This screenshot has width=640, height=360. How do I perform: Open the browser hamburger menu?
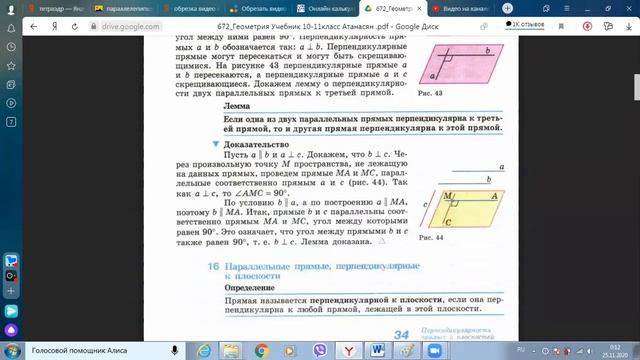pyautogui.click(x=567, y=8)
